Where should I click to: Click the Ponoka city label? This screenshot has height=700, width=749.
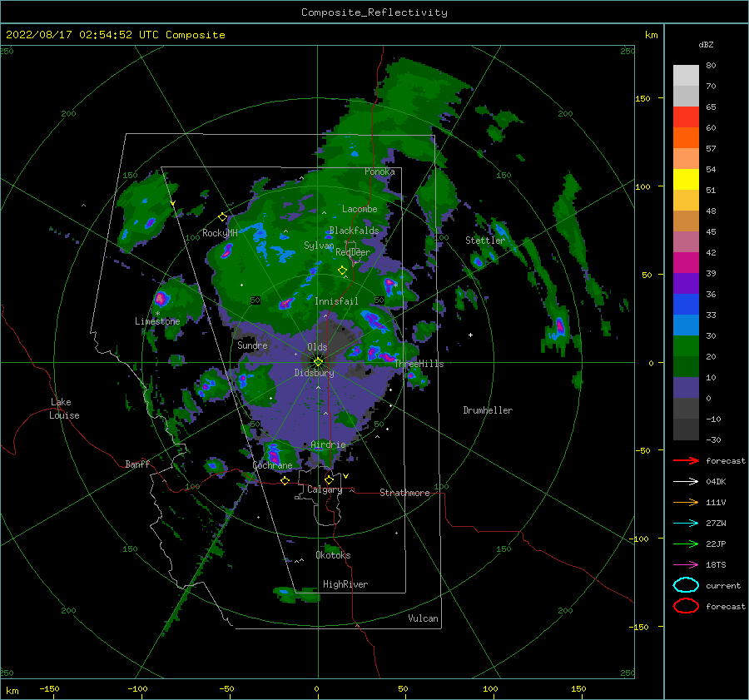tap(379, 171)
